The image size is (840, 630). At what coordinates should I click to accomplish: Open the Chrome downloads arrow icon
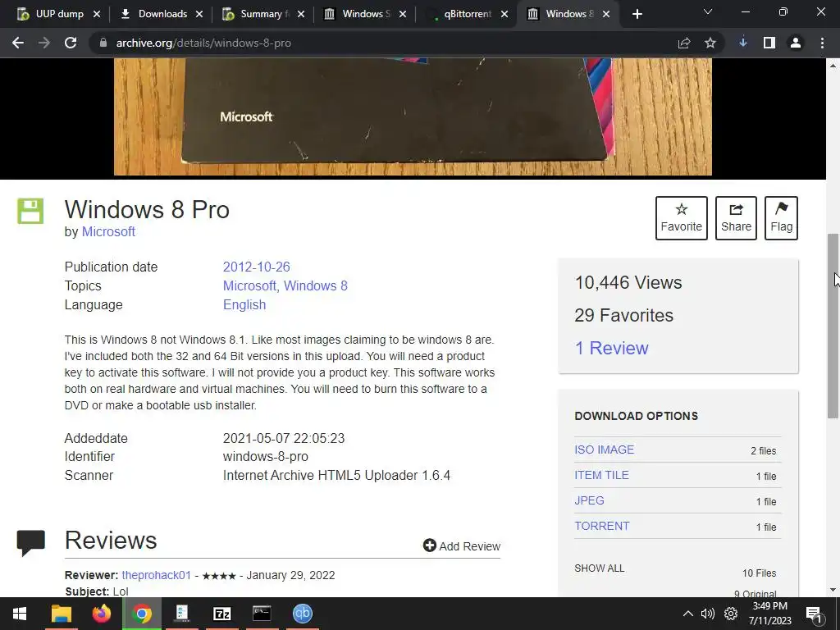743,43
